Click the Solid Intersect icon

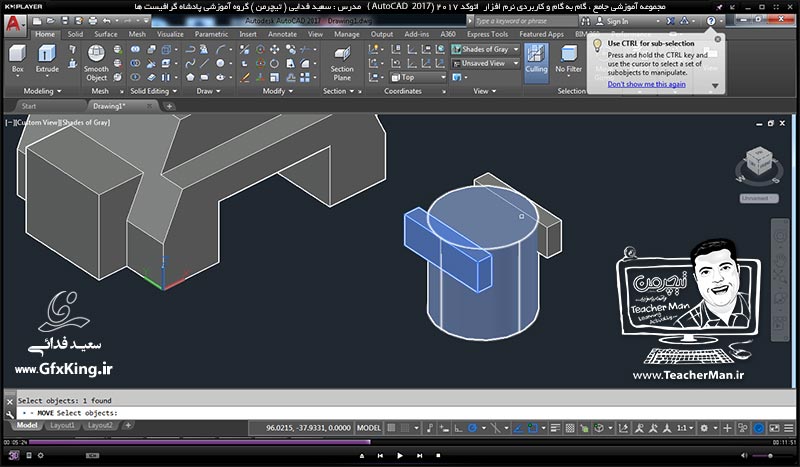click(x=135, y=77)
